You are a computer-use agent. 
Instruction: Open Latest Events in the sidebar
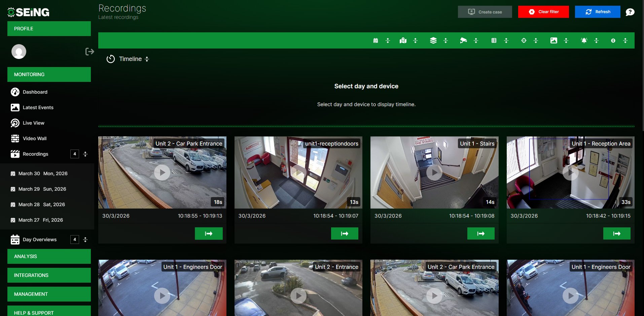[38, 107]
